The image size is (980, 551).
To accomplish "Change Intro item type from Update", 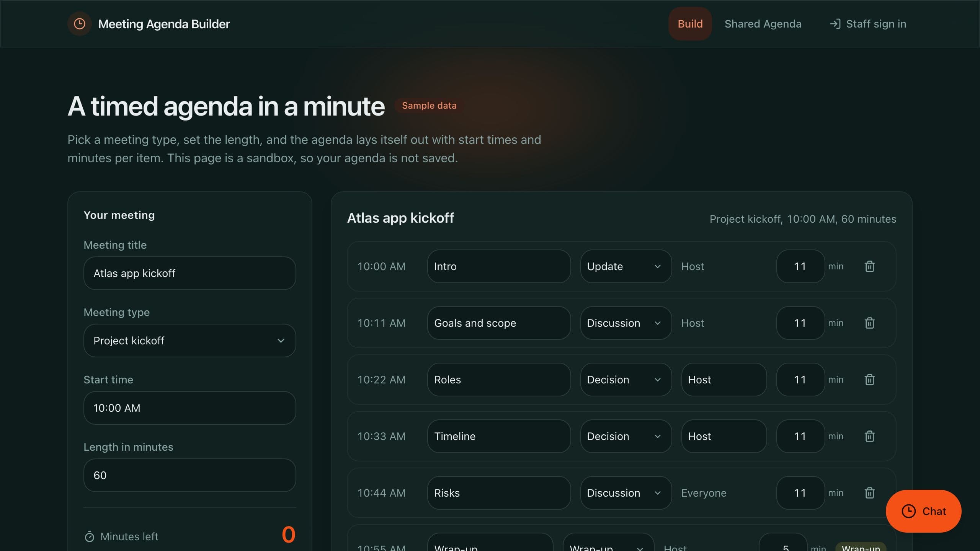I will (626, 266).
